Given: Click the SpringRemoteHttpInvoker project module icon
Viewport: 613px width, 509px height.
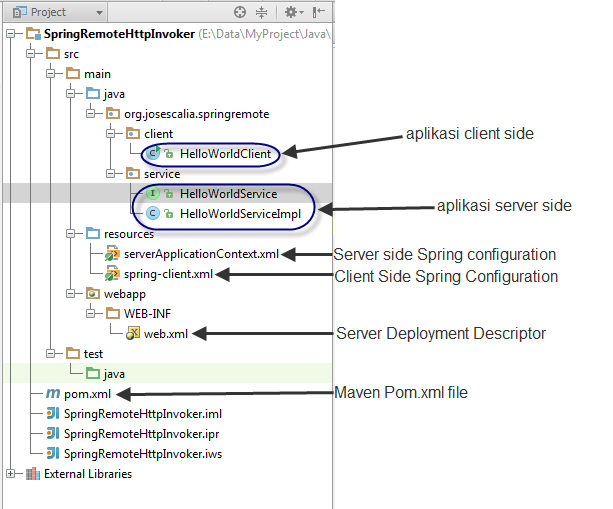Looking at the screenshot, I should click(x=34, y=34).
